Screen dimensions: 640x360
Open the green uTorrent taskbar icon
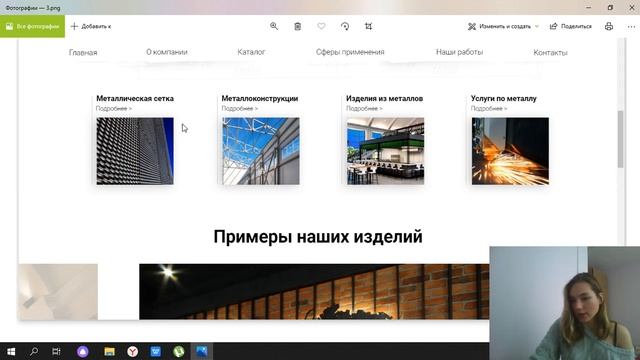click(179, 351)
